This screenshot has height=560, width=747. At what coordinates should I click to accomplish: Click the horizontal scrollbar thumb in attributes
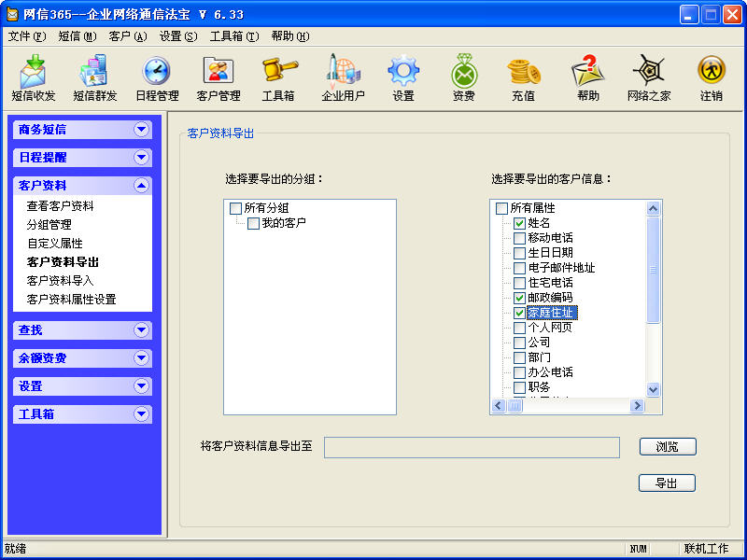(514, 405)
